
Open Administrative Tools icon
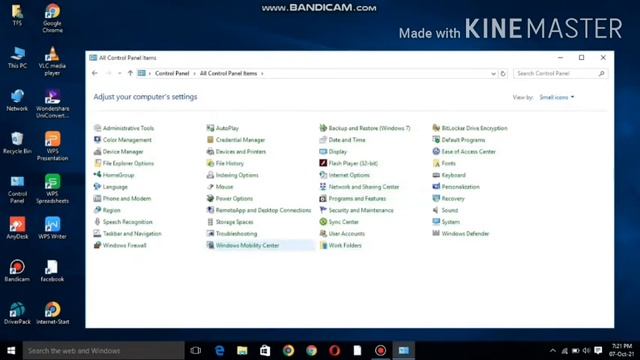(98, 128)
